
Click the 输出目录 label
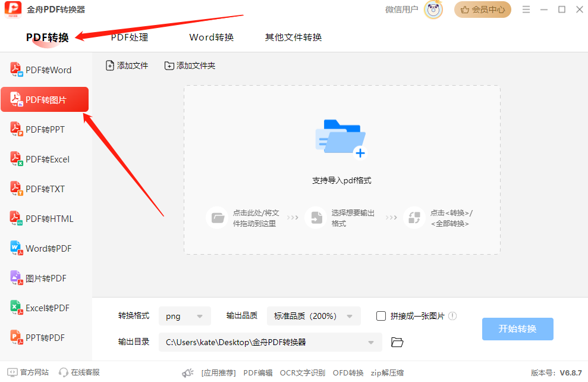tap(134, 342)
